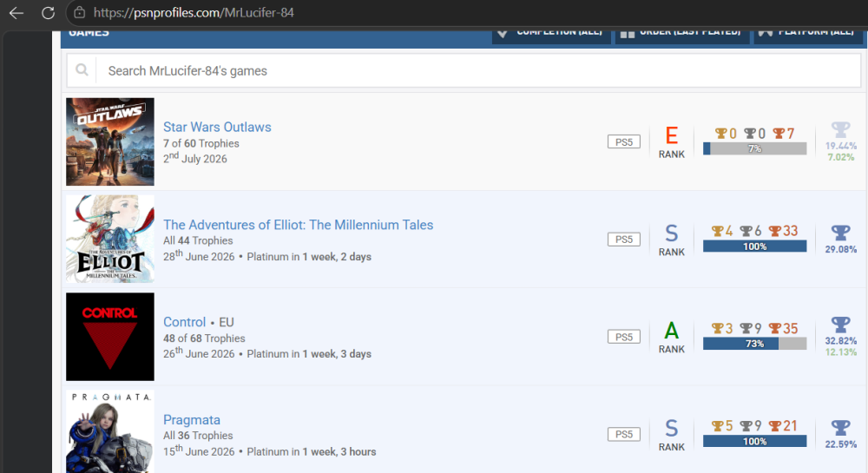Click the silver trophy icon on Pragmata row
The width and height of the screenshot is (868, 473).
[x=746, y=425]
